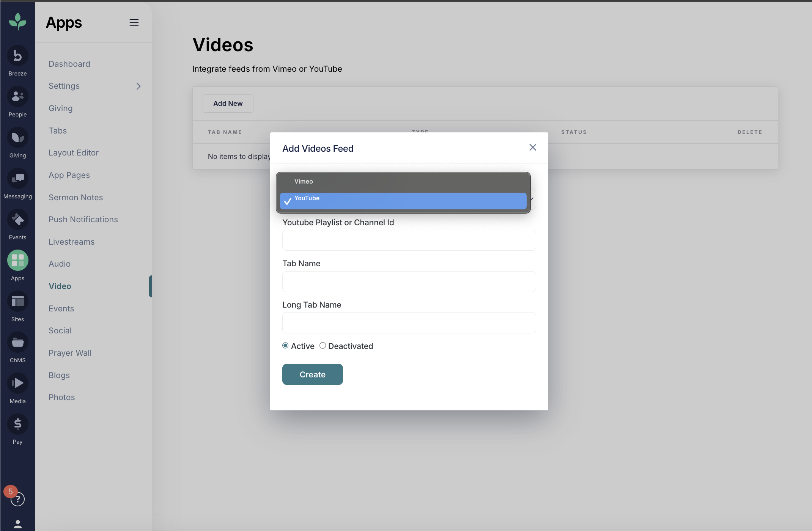This screenshot has width=812, height=531.
Task: Open the People section icon
Action: [17, 97]
